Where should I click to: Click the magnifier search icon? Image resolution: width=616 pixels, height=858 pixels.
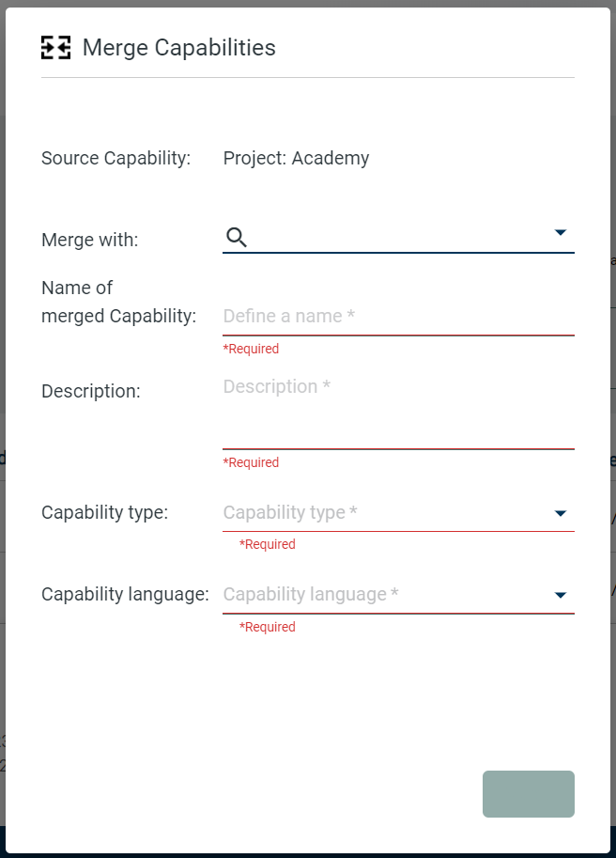[237, 237]
